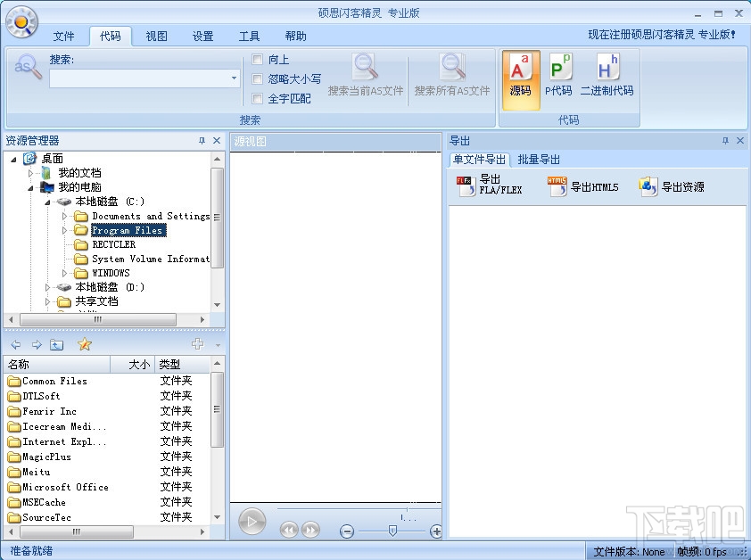Enable the 向上 checkbox
This screenshot has width=751, height=560.
click(258, 60)
